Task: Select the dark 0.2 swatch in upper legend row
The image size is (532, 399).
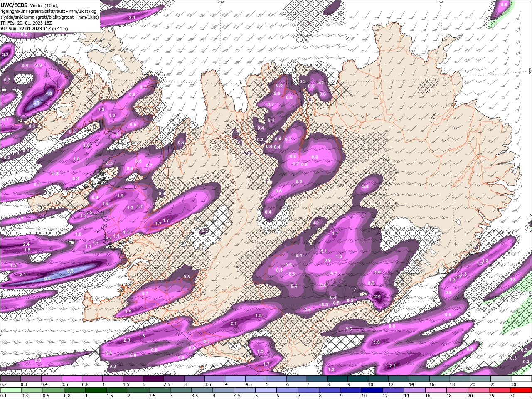Action: coord(11,379)
